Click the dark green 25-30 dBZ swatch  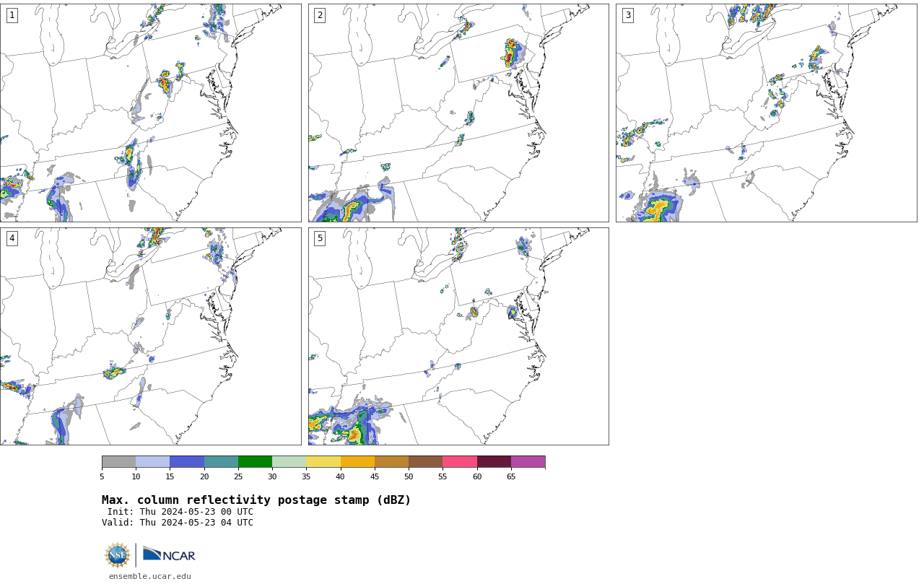(255, 462)
